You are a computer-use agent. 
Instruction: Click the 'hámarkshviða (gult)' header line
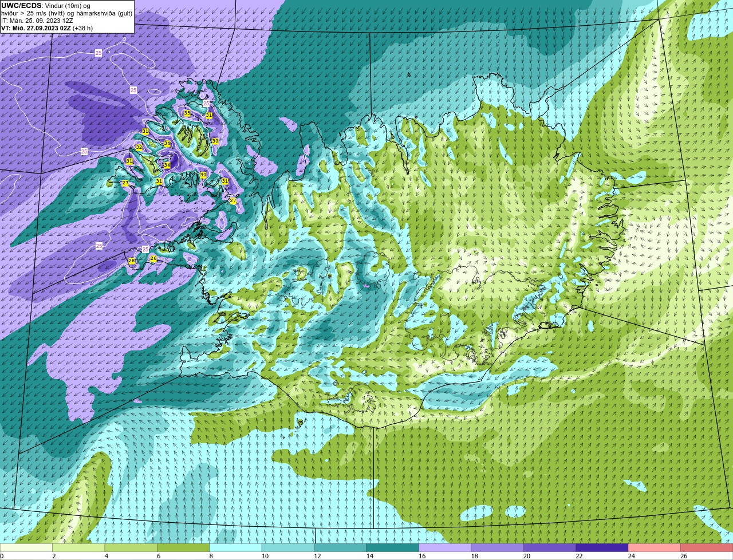(x=104, y=13)
